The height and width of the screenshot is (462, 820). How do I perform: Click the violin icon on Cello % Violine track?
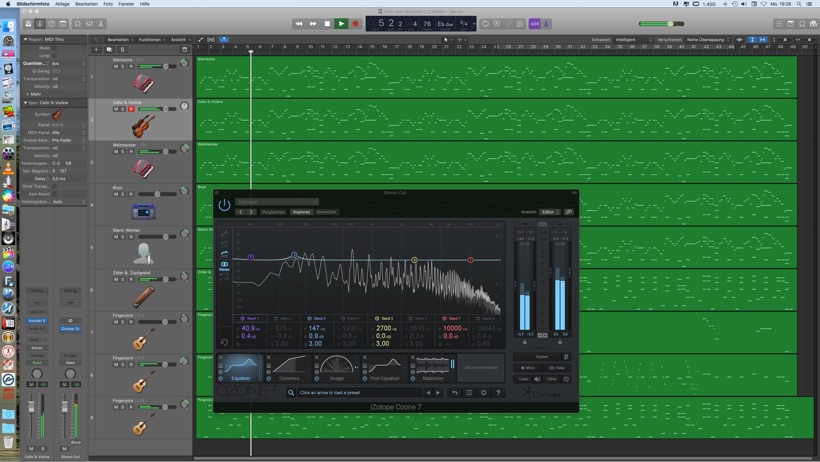tap(143, 126)
